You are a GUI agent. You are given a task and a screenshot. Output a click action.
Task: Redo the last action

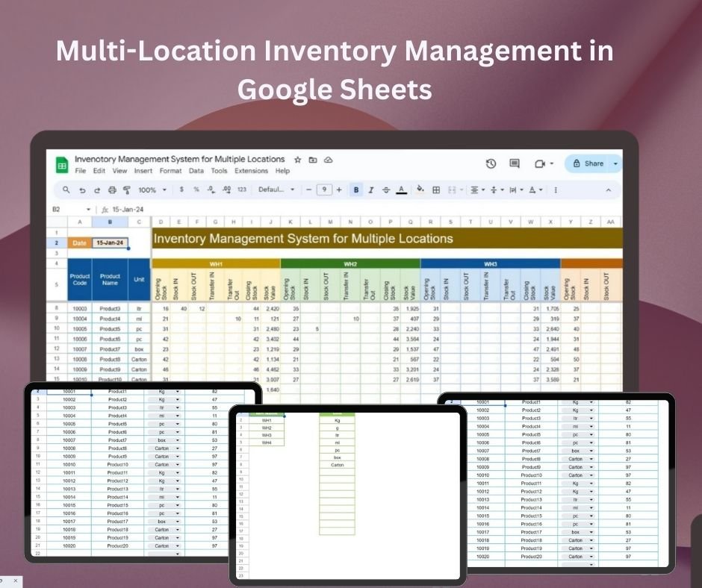pyautogui.click(x=96, y=190)
